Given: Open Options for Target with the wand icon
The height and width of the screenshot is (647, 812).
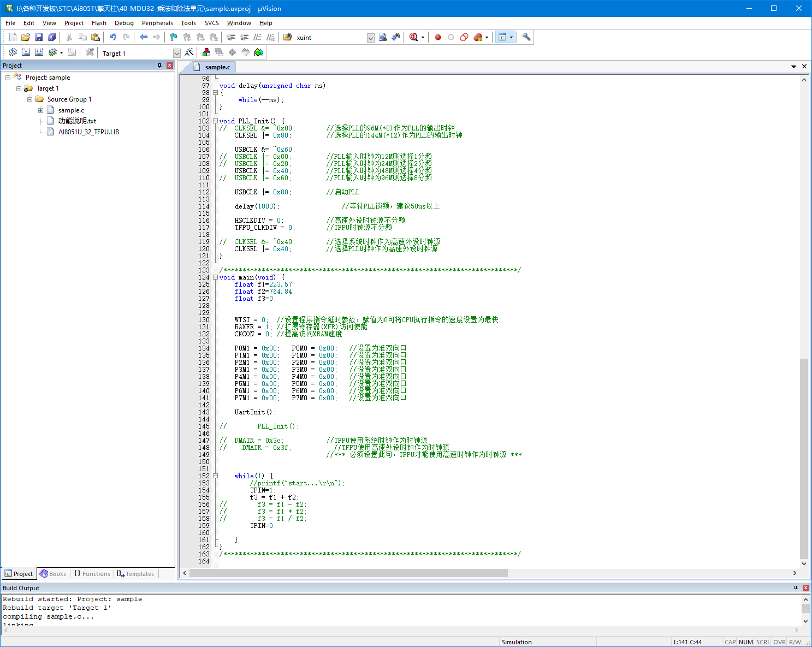Looking at the screenshot, I should [189, 52].
